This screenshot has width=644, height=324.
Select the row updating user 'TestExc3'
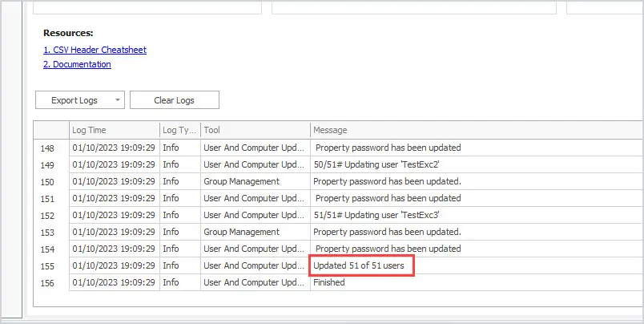tap(339, 215)
